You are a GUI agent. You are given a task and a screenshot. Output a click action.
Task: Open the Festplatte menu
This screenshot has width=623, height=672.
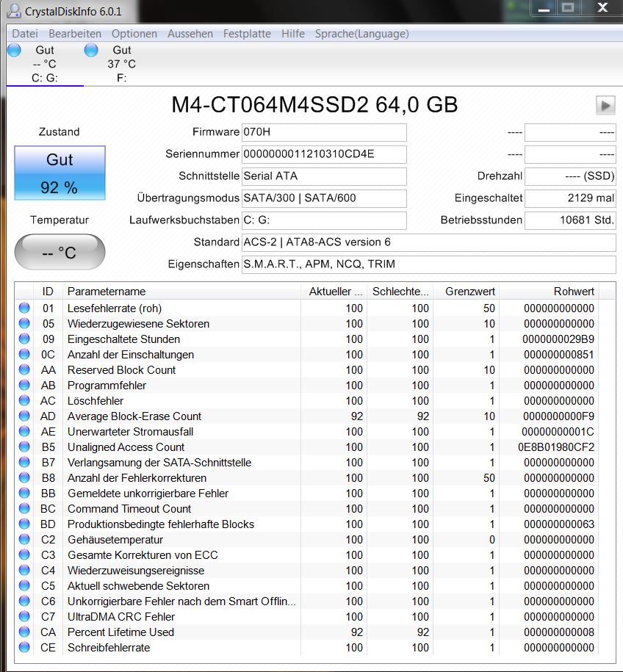tap(247, 34)
